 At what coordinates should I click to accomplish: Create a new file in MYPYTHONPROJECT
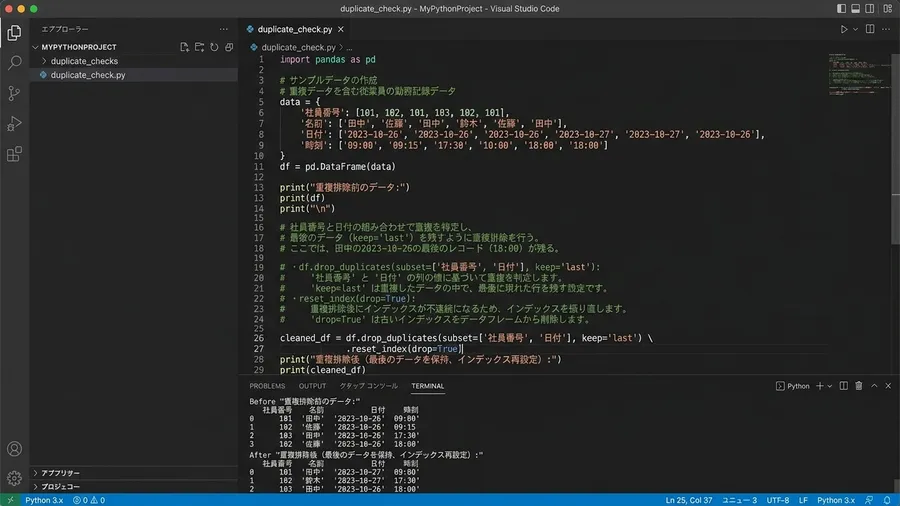[184, 47]
